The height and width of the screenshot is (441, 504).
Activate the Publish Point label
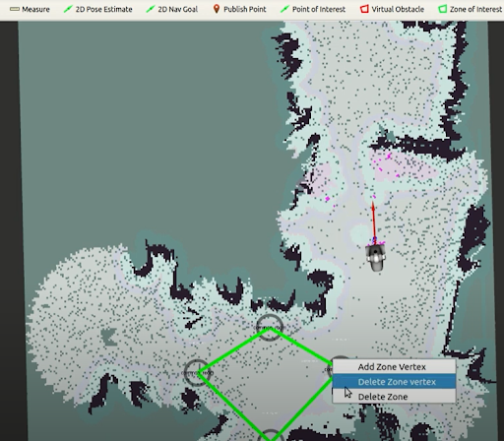click(x=245, y=9)
